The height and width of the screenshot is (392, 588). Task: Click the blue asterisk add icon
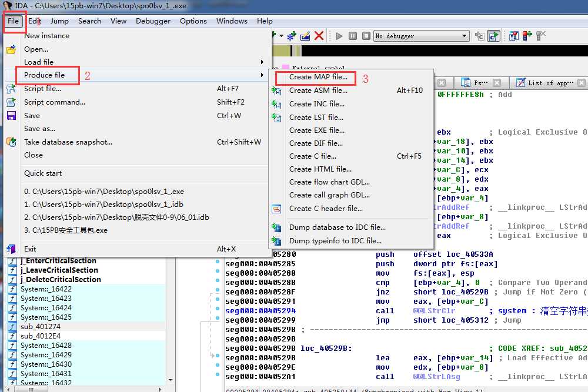coord(292,36)
